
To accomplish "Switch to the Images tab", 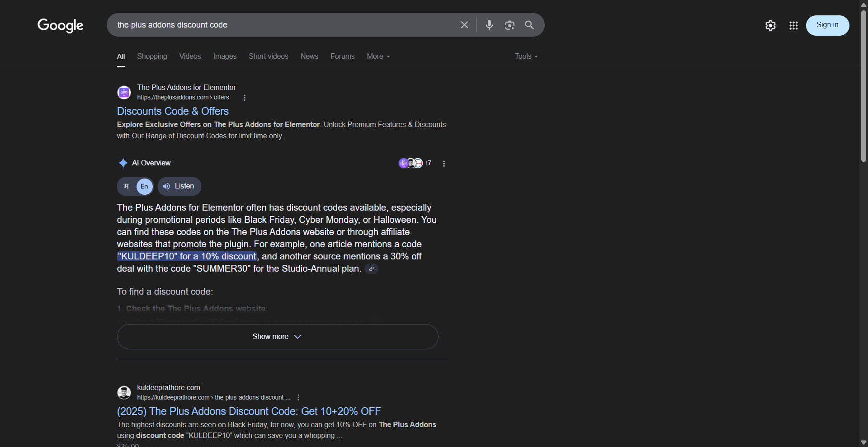I will 225,56.
